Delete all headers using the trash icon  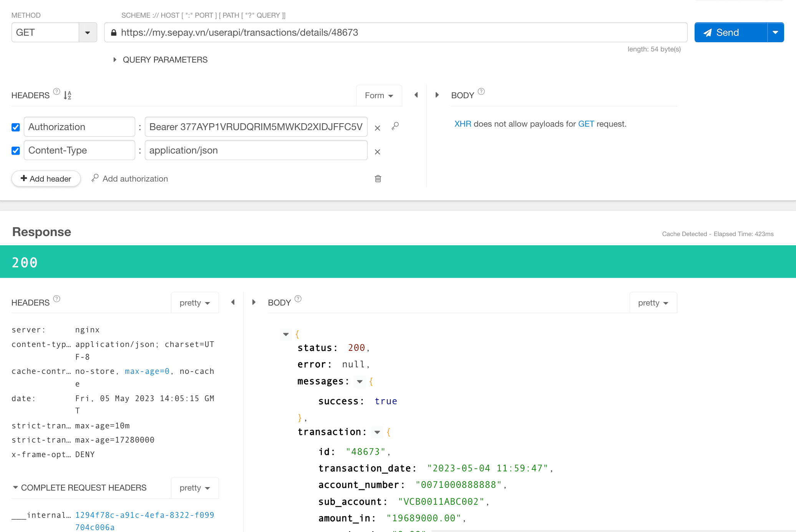tap(378, 178)
